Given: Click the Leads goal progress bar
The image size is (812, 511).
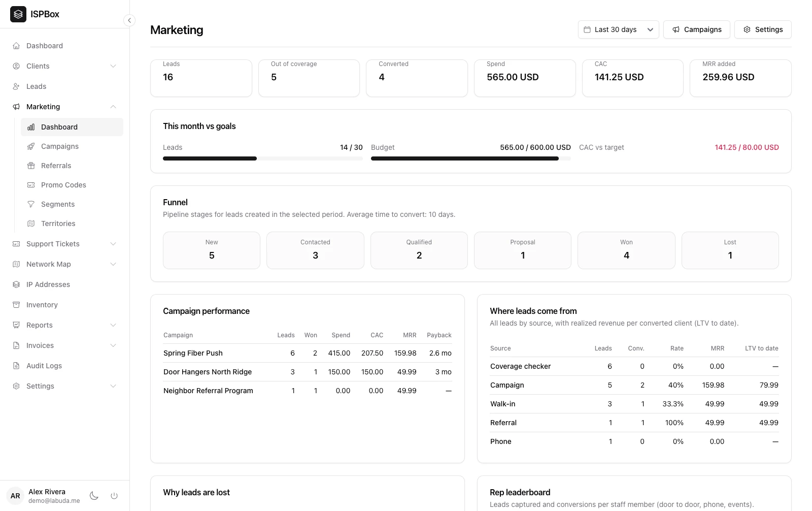Looking at the screenshot, I should click(263, 158).
